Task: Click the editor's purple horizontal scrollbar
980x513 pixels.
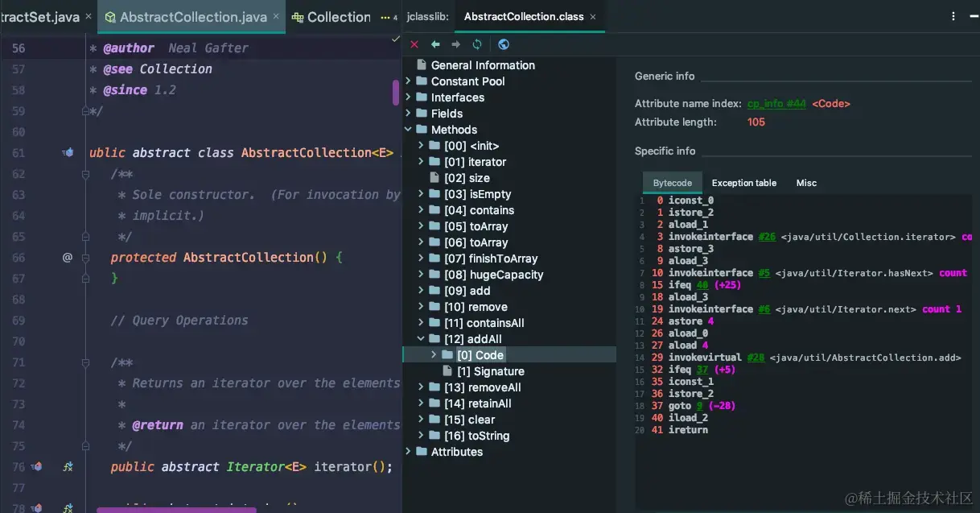Action: point(176,510)
